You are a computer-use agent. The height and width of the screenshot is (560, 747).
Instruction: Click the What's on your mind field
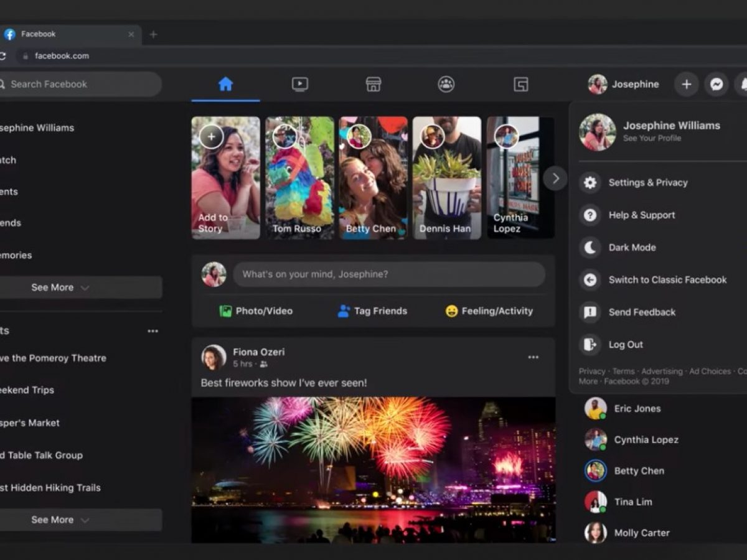click(x=388, y=274)
